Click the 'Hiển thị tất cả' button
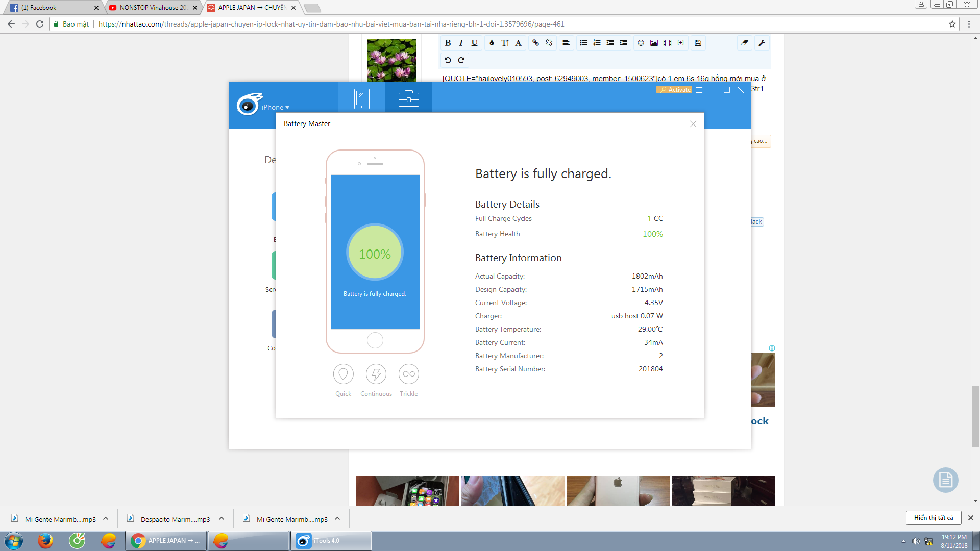 (x=933, y=518)
